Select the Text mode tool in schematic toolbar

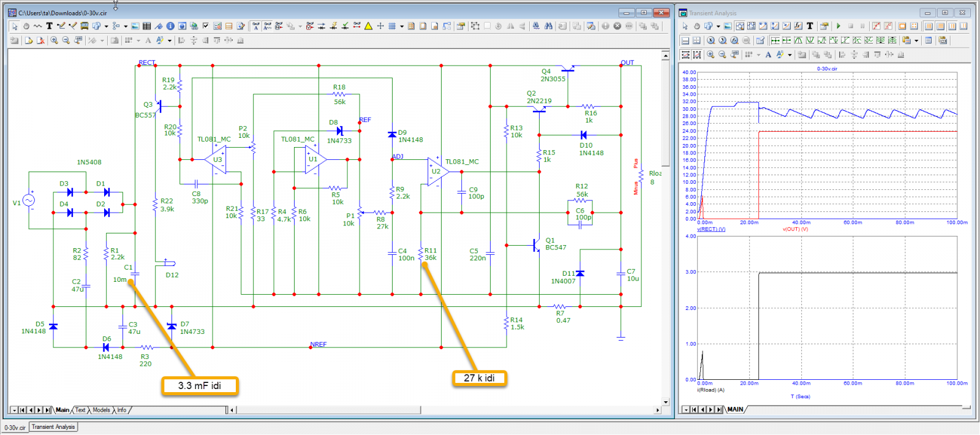49,26
